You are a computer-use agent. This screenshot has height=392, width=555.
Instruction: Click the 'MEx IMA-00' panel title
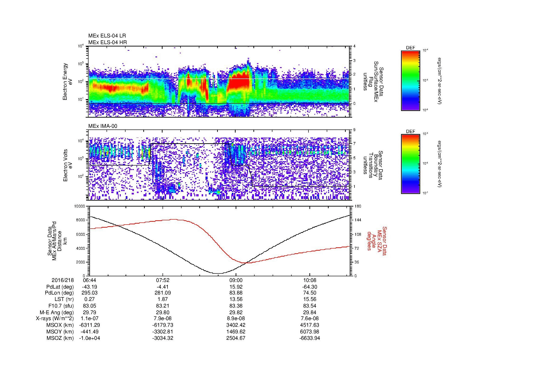point(103,126)
